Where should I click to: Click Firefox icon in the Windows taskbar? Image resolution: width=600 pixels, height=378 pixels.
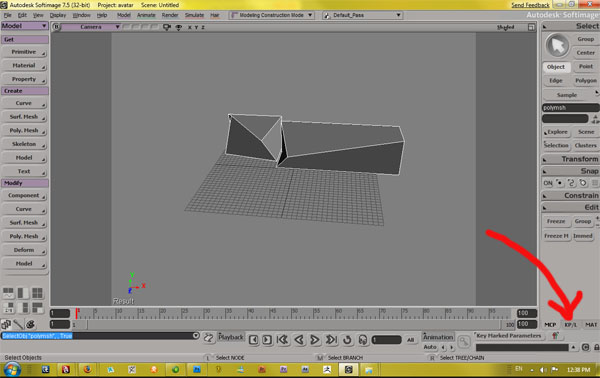[88, 370]
